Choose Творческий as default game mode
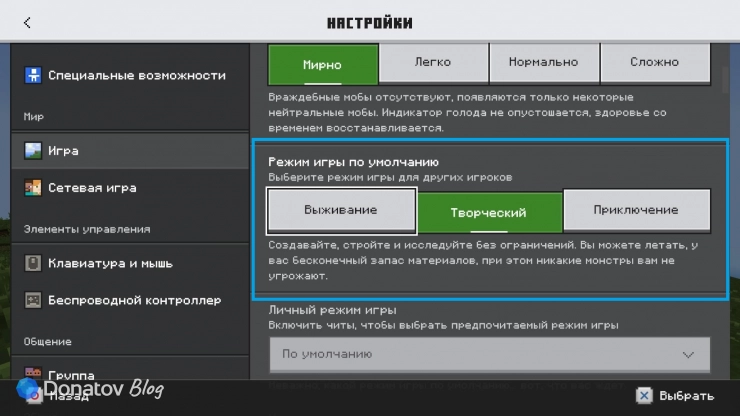The image size is (740, 416). click(489, 212)
